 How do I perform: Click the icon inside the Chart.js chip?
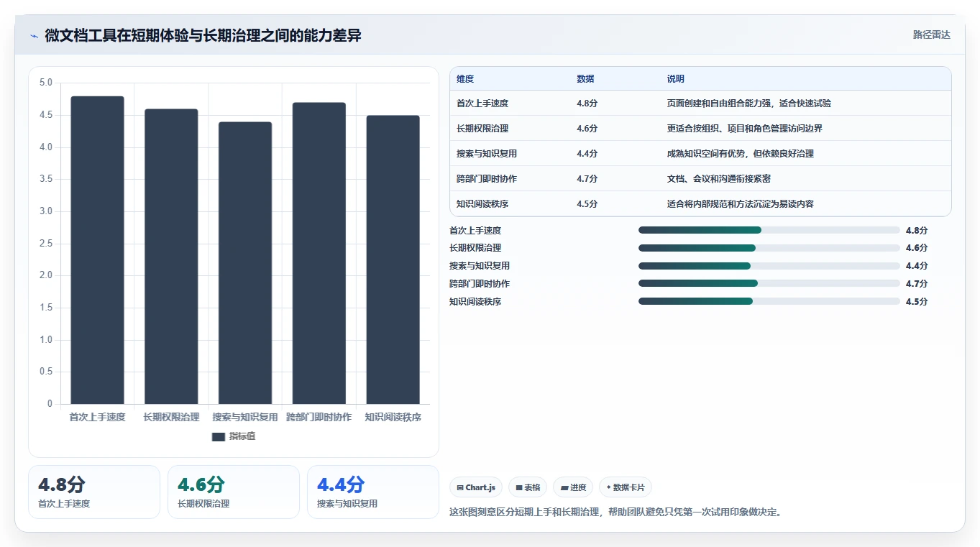pos(460,487)
